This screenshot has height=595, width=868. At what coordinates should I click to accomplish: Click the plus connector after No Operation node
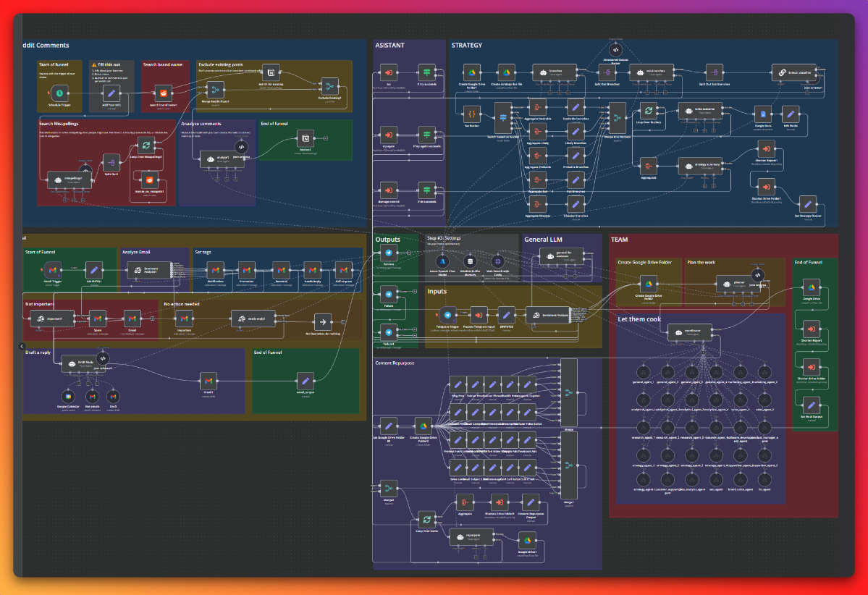pyautogui.click(x=342, y=321)
